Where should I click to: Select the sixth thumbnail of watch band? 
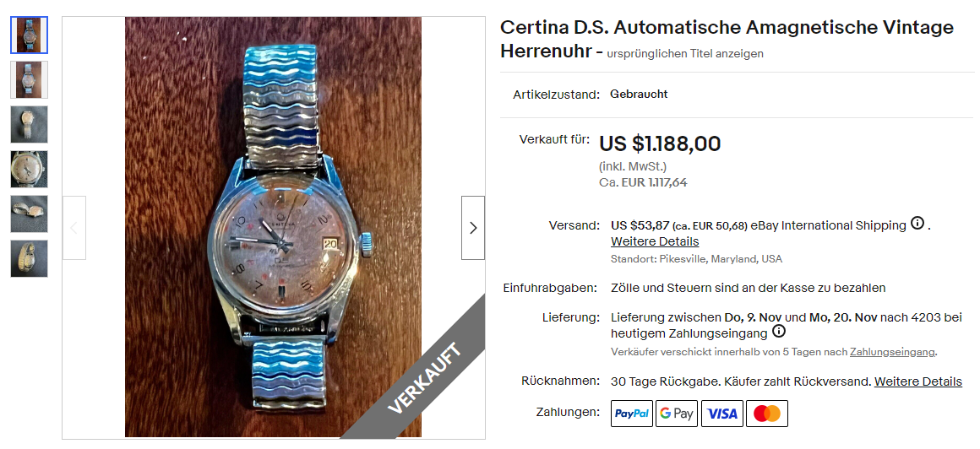[30, 258]
